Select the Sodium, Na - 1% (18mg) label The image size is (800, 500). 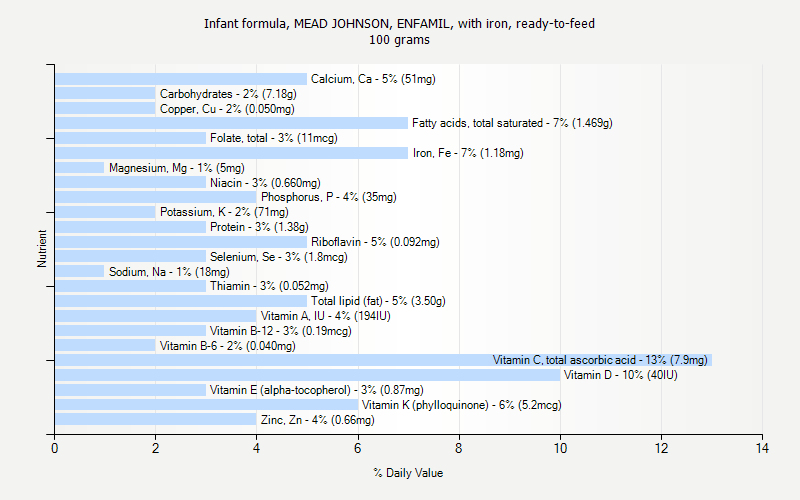pyautogui.click(x=169, y=272)
